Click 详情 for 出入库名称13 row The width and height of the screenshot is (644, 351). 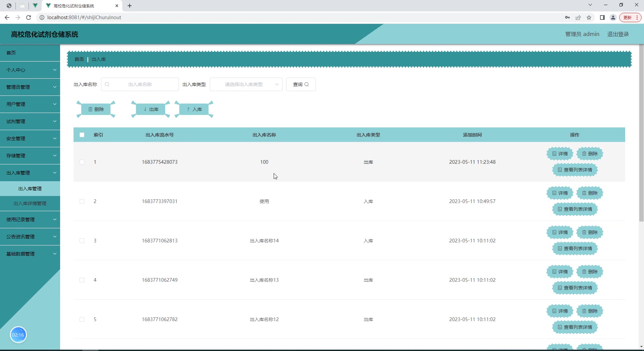[560, 272]
